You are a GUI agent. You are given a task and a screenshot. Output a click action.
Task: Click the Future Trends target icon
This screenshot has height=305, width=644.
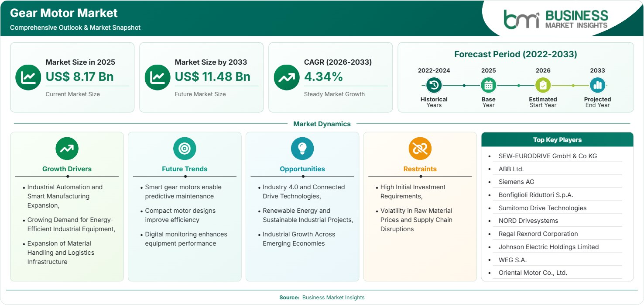pos(185,149)
